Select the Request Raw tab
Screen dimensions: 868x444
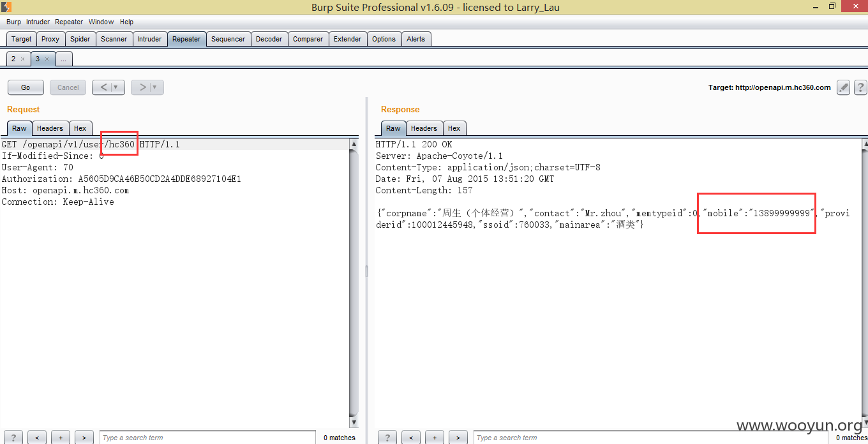[19, 128]
